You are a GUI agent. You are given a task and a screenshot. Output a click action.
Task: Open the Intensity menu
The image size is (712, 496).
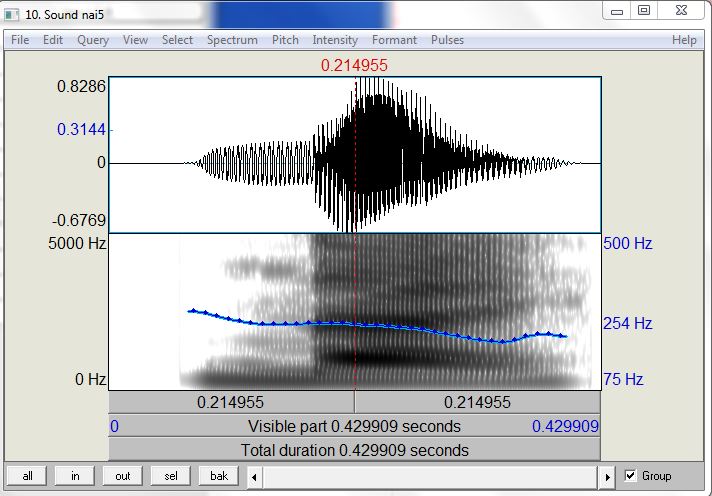click(x=335, y=40)
